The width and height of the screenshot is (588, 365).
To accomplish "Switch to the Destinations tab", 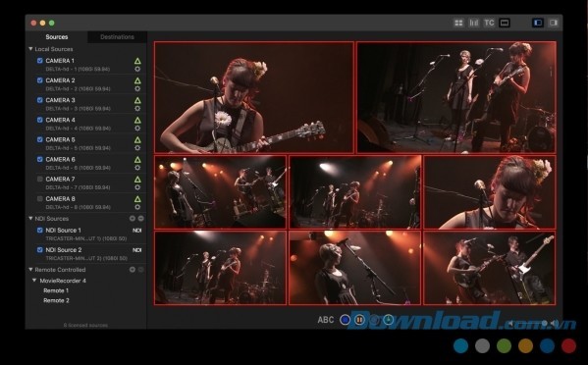I will click(x=117, y=36).
